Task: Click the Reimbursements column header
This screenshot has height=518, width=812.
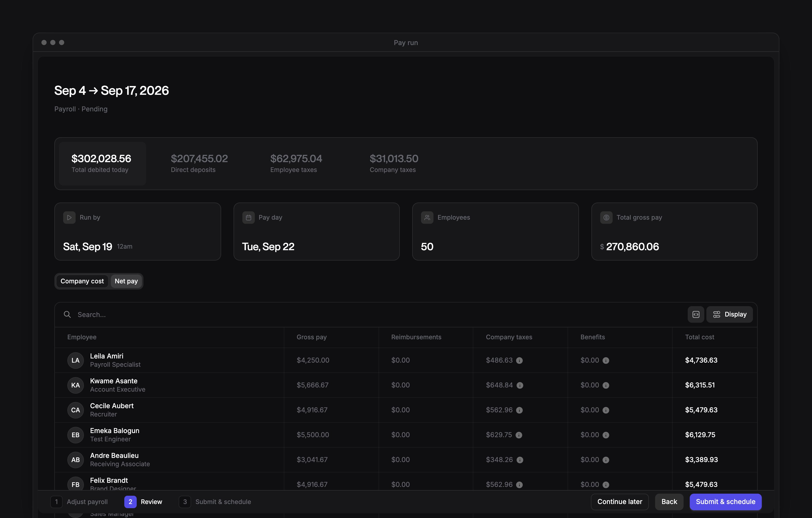Action: [416, 337]
